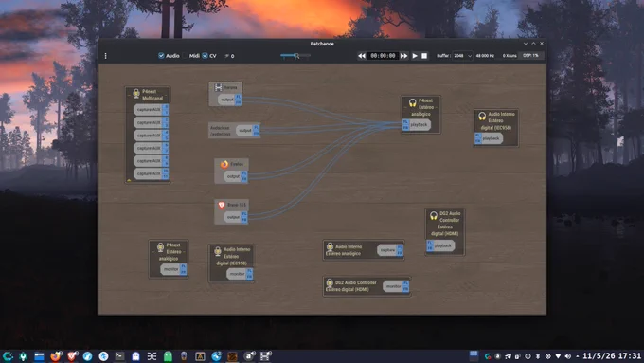Select the Brave output port group
The width and height of the screenshot is (644, 363).
pos(235,217)
